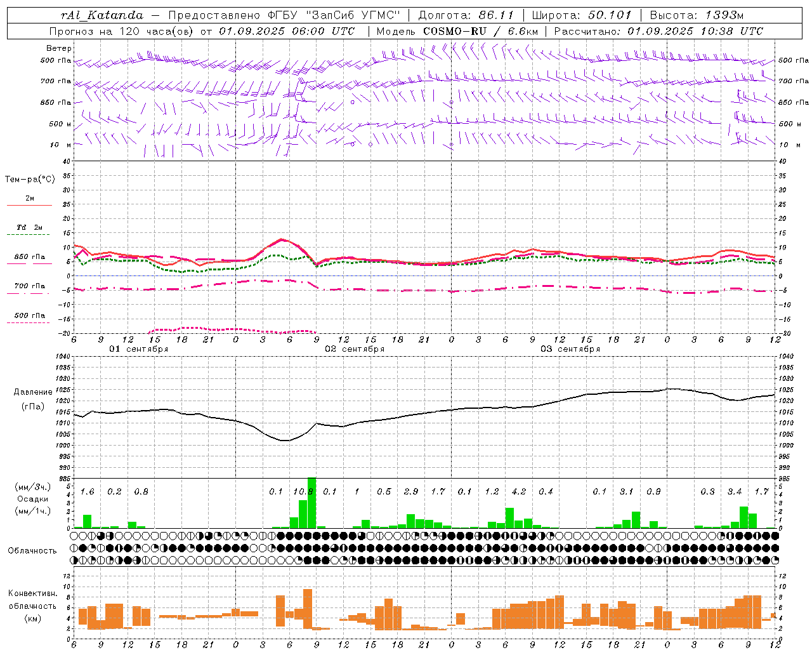Screen dimensions: 812x650
Task: Click the Ветер panel label
Action: tap(59, 48)
